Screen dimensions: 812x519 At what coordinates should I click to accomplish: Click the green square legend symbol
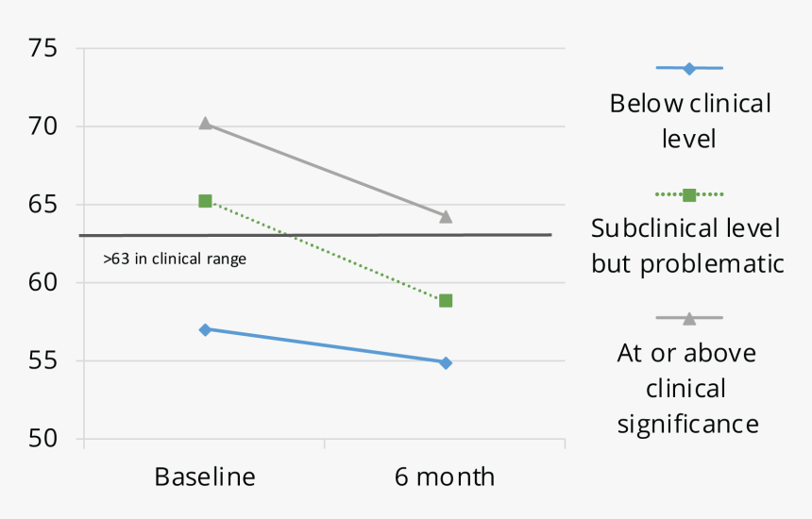pos(689,194)
